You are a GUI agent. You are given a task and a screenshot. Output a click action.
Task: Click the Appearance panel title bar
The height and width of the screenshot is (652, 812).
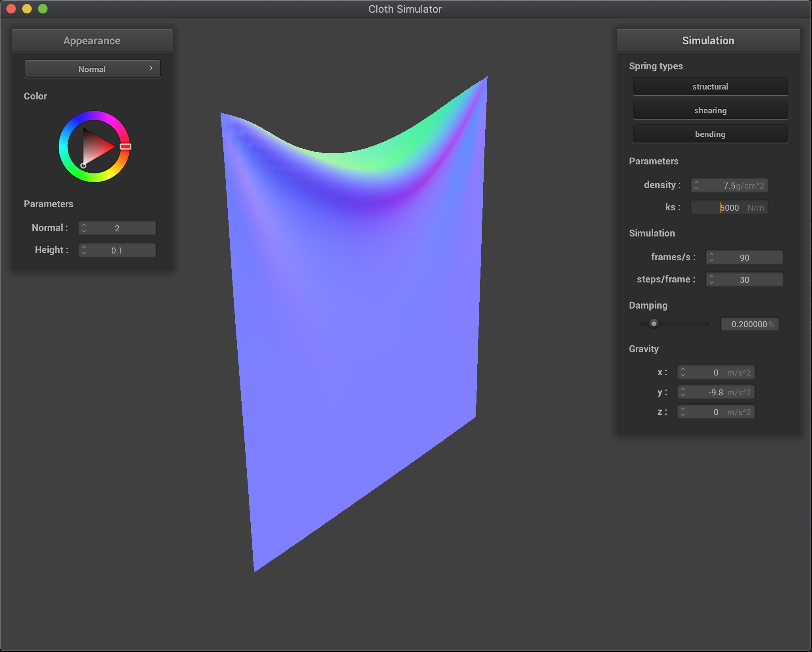91,40
